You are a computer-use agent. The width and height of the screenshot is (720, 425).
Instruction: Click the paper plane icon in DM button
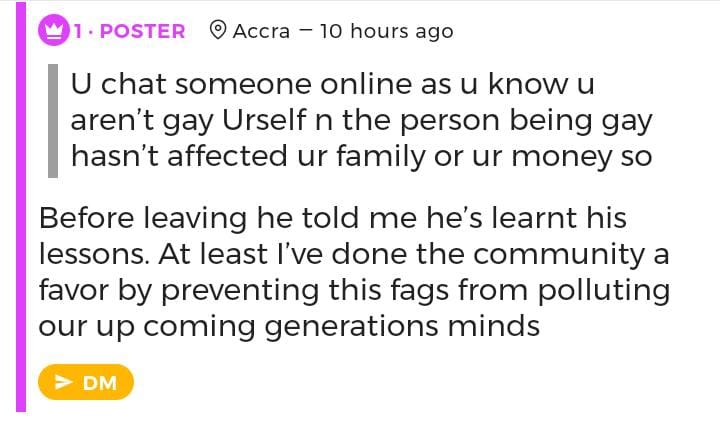click(64, 382)
